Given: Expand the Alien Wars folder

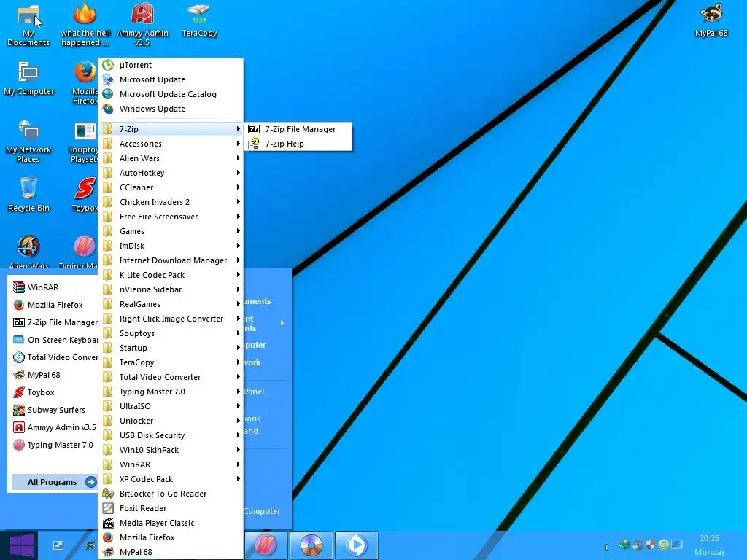Looking at the screenshot, I should coord(171,158).
